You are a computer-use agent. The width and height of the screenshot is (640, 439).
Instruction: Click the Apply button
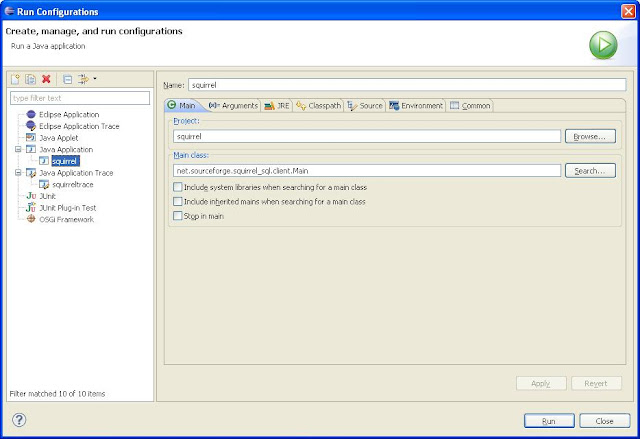pyautogui.click(x=541, y=383)
